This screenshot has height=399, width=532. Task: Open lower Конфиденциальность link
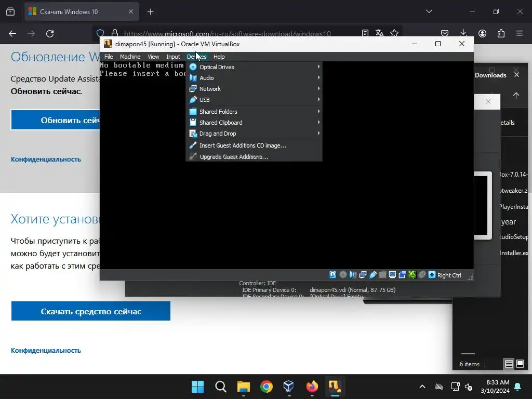(x=46, y=351)
